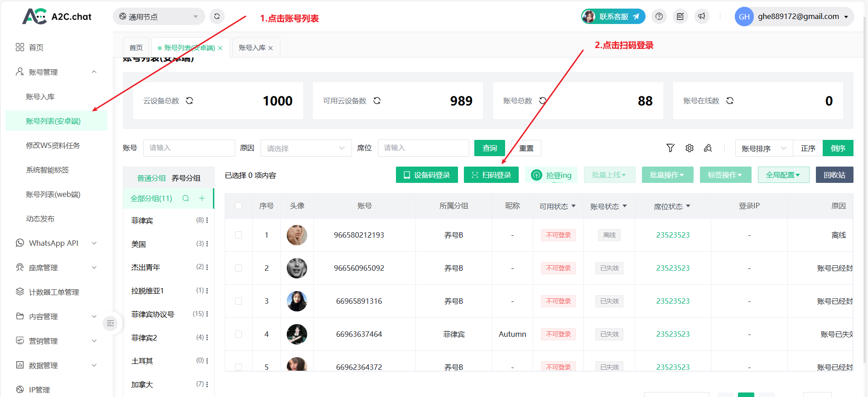868x397 pixels.
Task: Tick checkbox for account 966580212193
Action: click(239, 235)
